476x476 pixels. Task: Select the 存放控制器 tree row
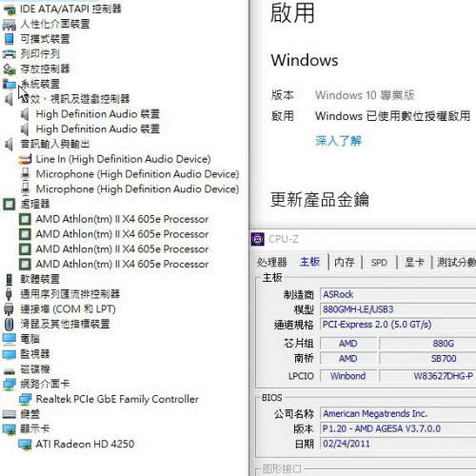(x=45, y=69)
